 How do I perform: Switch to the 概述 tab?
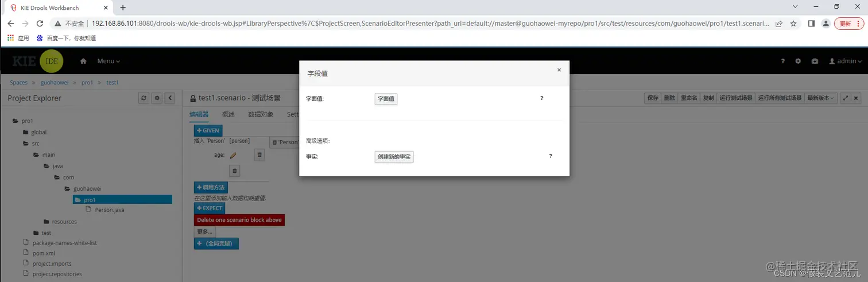pos(228,114)
